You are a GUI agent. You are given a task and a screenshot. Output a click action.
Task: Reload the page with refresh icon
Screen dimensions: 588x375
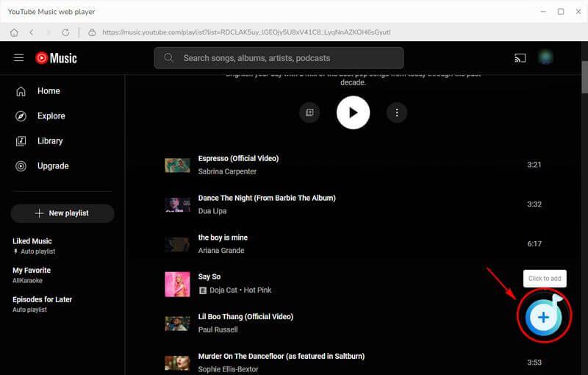[65, 32]
